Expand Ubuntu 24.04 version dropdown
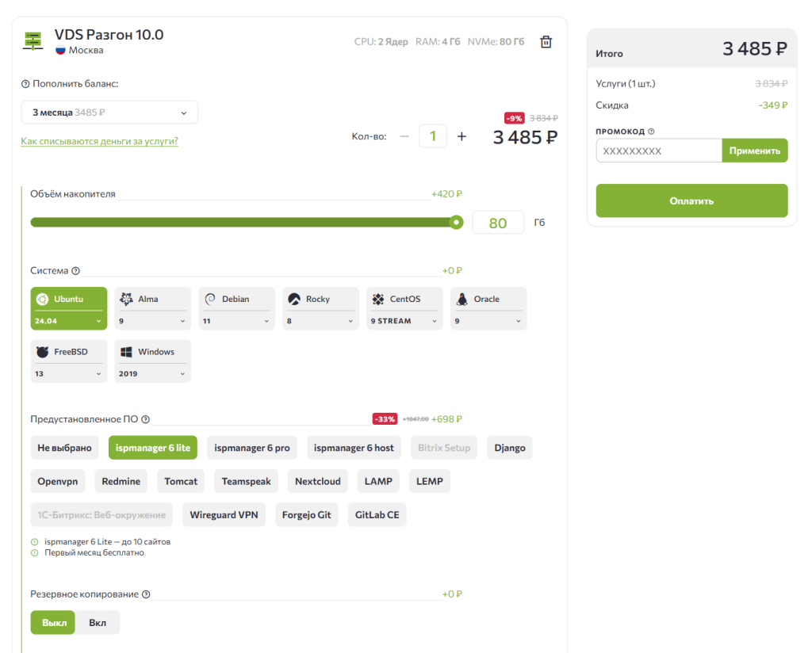Screen dimensions: 812x653 [x=68, y=321]
